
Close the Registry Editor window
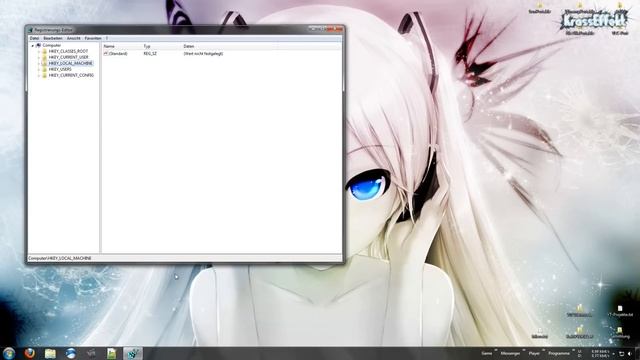click(336, 29)
